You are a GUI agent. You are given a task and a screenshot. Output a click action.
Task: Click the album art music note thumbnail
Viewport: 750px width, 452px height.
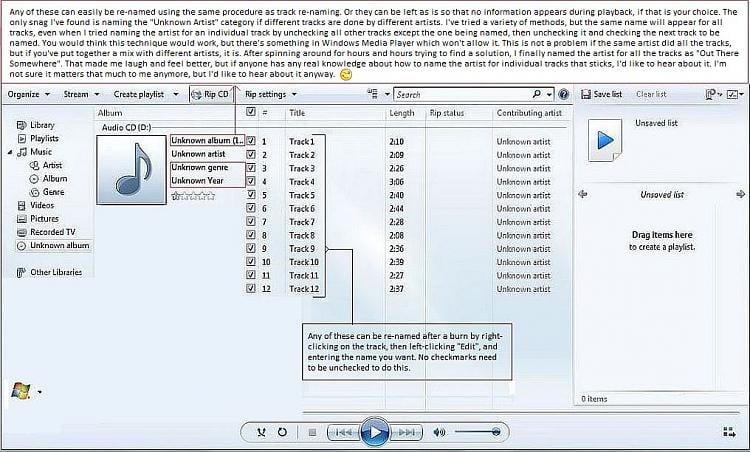[x=132, y=169]
